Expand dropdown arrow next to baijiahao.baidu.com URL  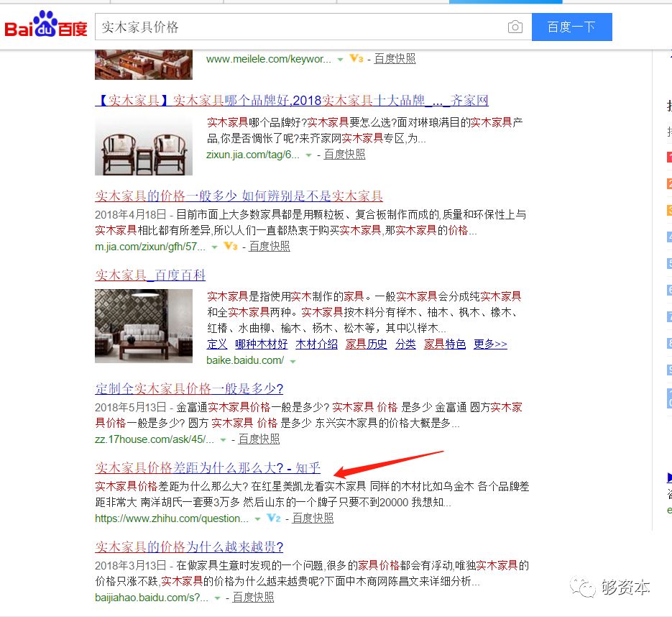(218, 598)
